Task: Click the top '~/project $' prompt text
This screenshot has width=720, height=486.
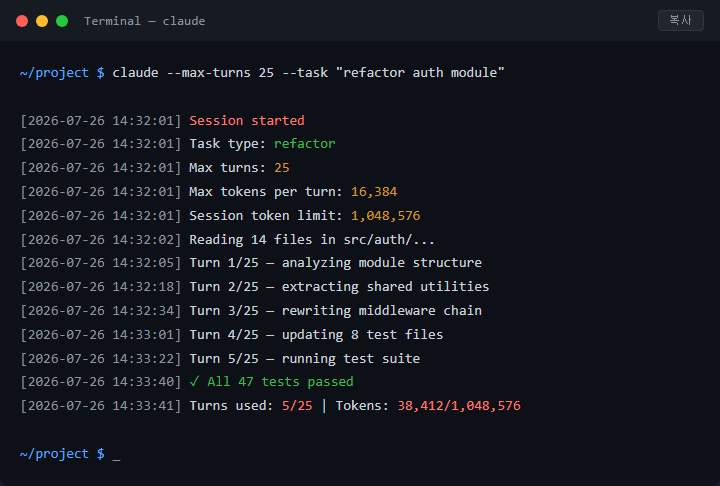Action: pyautogui.click(x=62, y=73)
